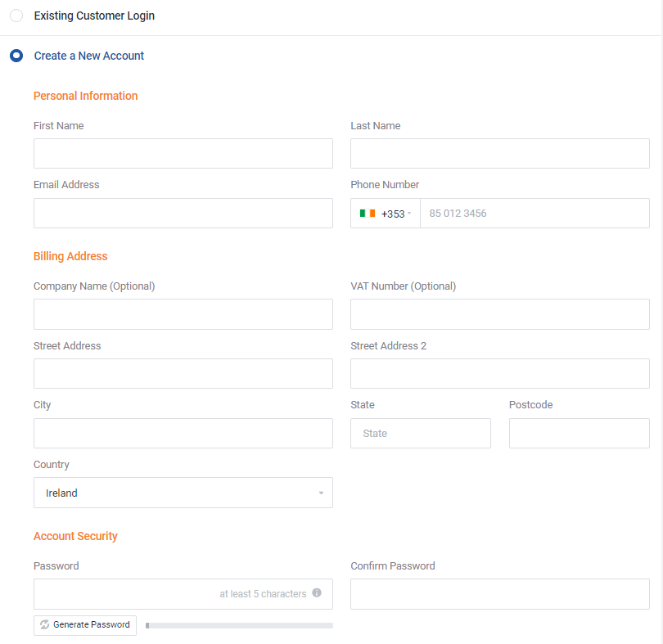Click the Country dropdown arrow
The width and height of the screenshot is (663, 644).
[321, 493]
